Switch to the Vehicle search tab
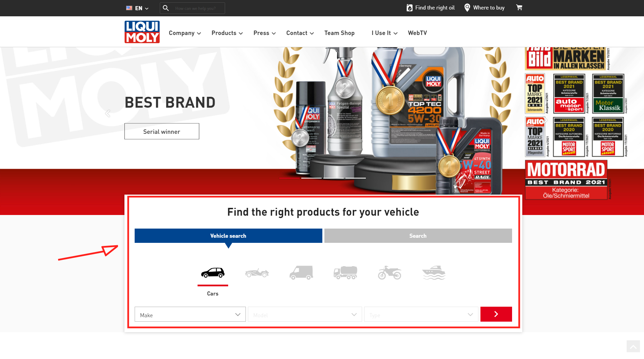This screenshot has height=359, width=644. click(228, 236)
